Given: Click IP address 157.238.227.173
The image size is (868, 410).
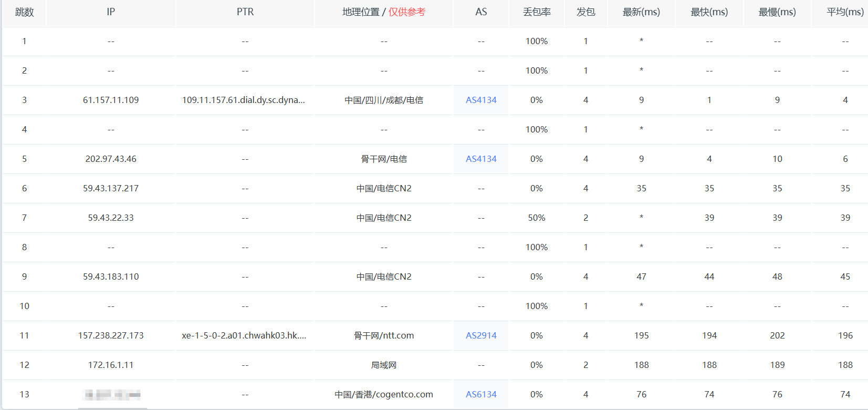Looking at the screenshot, I should pyautogui.click(x=111, y=335).
